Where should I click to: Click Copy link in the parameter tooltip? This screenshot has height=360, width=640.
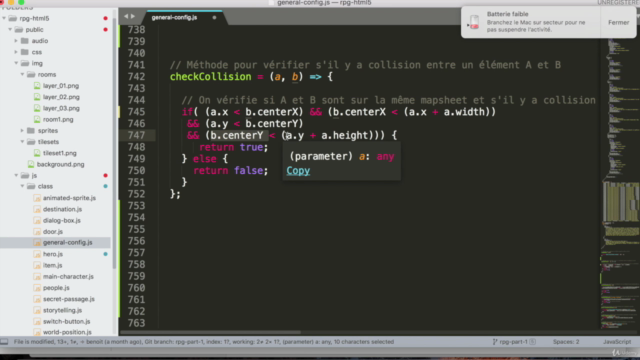298,171
